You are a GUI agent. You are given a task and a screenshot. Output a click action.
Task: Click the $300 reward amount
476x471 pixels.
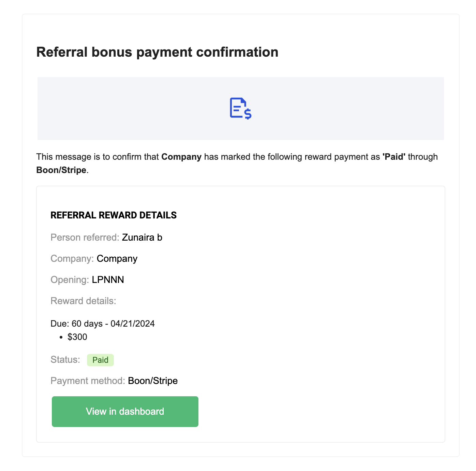click(x=77, y=337)
